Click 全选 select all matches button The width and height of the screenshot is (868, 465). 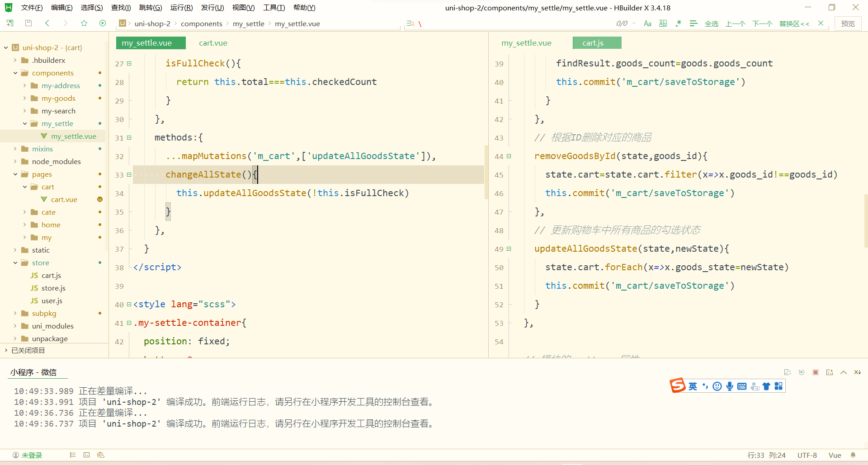click(x=712, y=23)
